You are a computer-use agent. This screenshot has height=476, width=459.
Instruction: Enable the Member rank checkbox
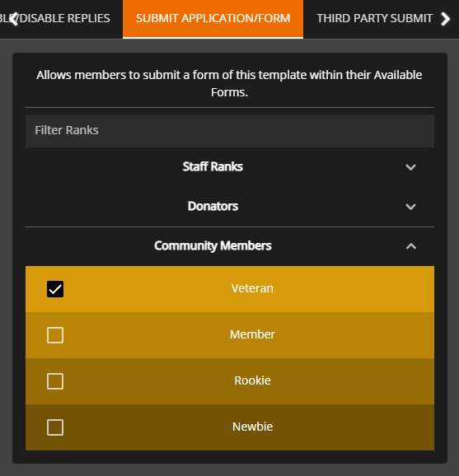click(x=55, y=335)
